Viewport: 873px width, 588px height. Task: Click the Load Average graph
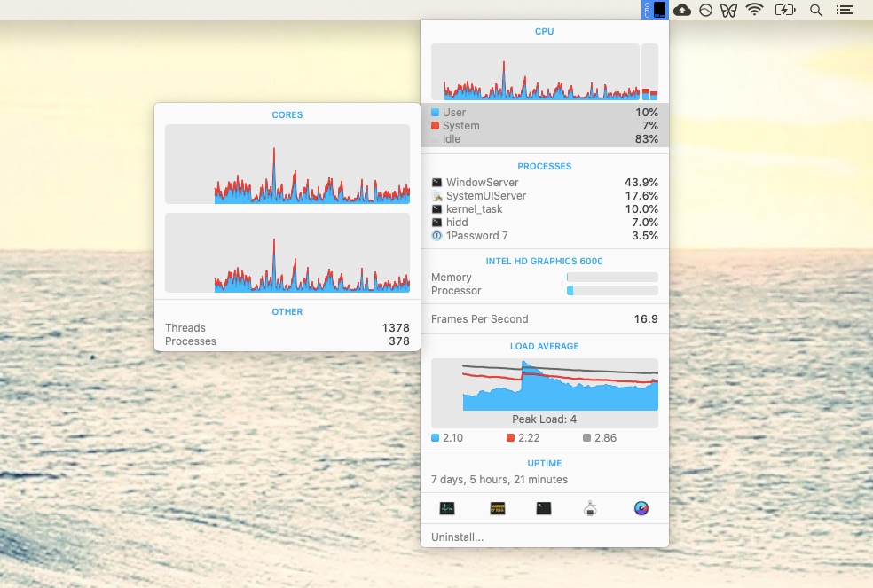(x=544, y=386)
